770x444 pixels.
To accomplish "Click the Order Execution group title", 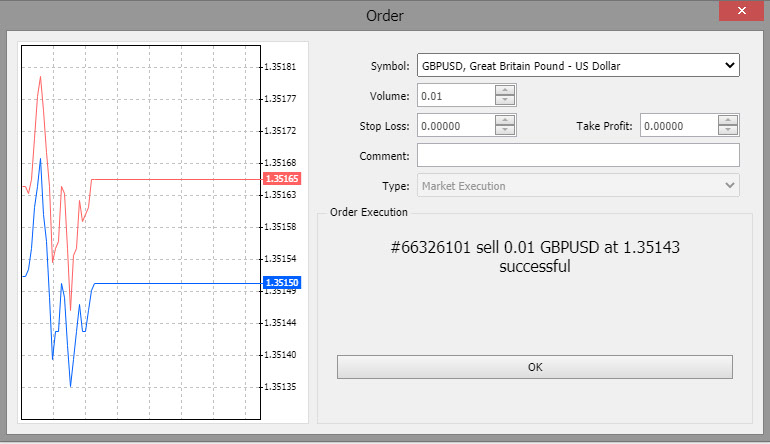I will click(x=369, y=212).
